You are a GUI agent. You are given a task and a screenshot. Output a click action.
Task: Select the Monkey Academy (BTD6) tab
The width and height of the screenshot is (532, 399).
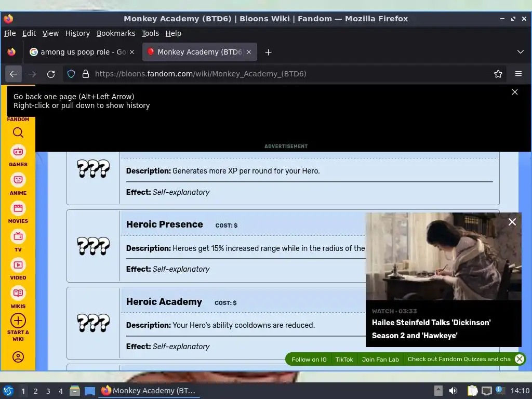click(x=199, y=52)
